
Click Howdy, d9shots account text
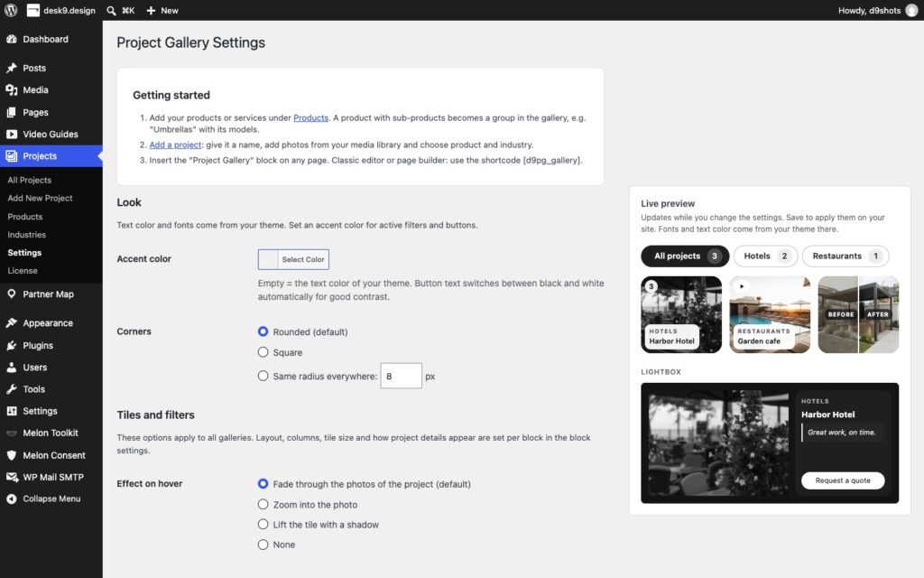tap(869, 11)
